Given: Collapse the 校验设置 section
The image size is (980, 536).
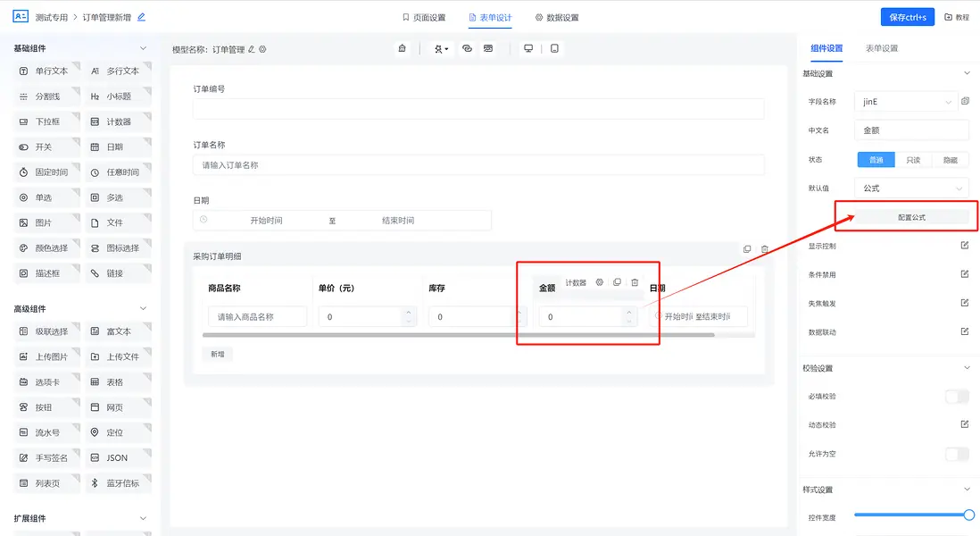Looking at the screenshot, I should (967, 368).
